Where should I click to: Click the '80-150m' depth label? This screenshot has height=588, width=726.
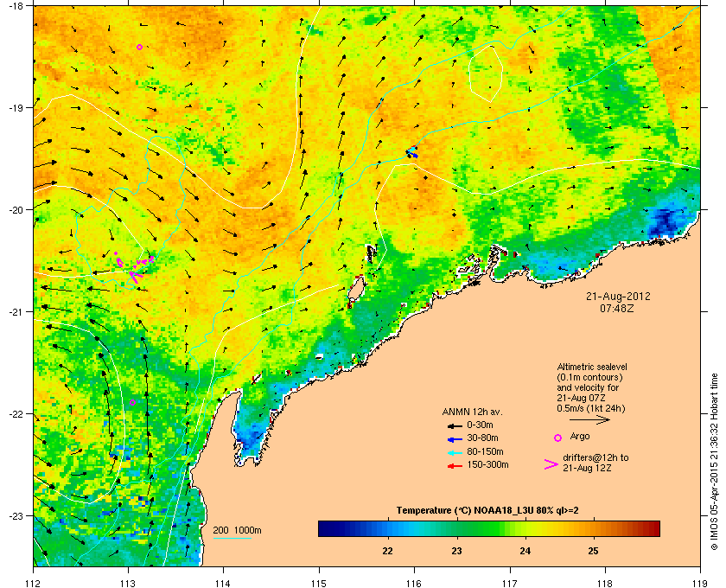point(485,451)
